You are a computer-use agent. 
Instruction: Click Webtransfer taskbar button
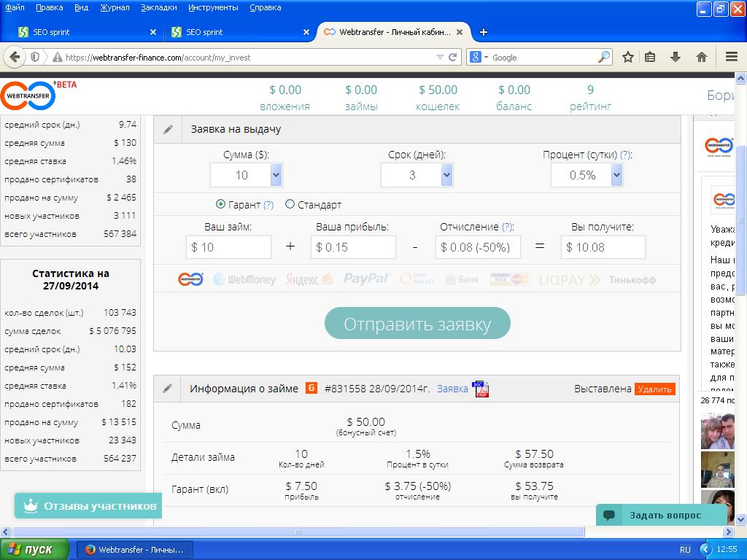[134, 550]
